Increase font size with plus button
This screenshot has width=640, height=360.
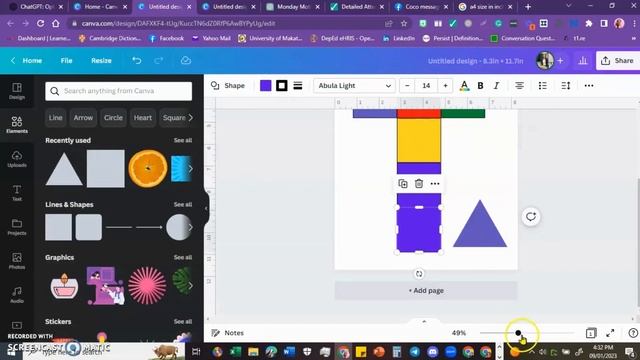point(445,86)
